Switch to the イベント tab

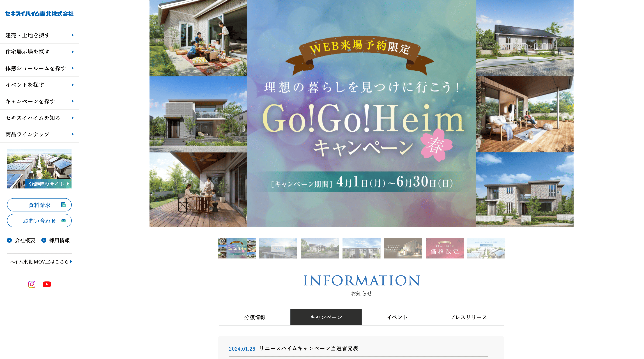point(397,317)
